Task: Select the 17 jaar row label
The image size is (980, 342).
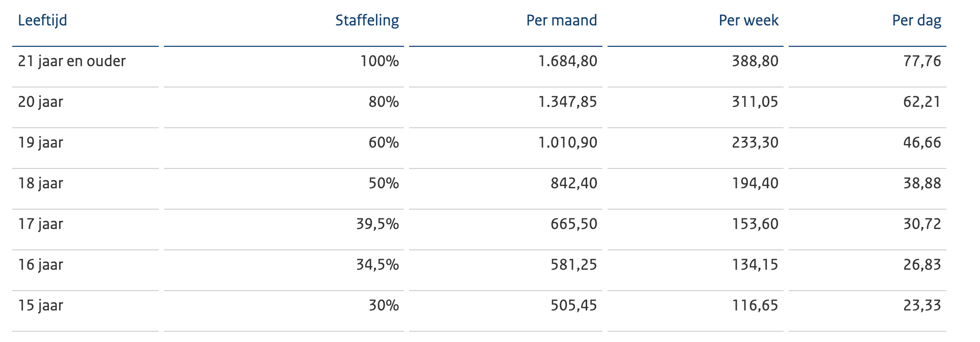Action: (41, 224)
